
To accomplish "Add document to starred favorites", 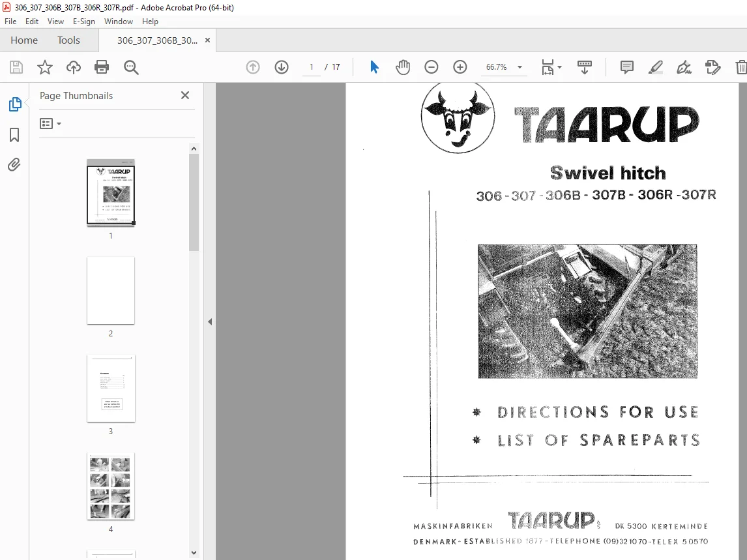I will point(45,67).
